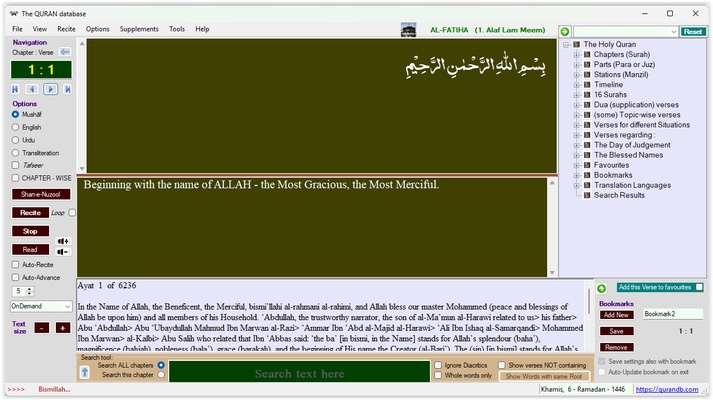
Task: Click the book icon beside Bookmarks
Action: click(587, 175)
